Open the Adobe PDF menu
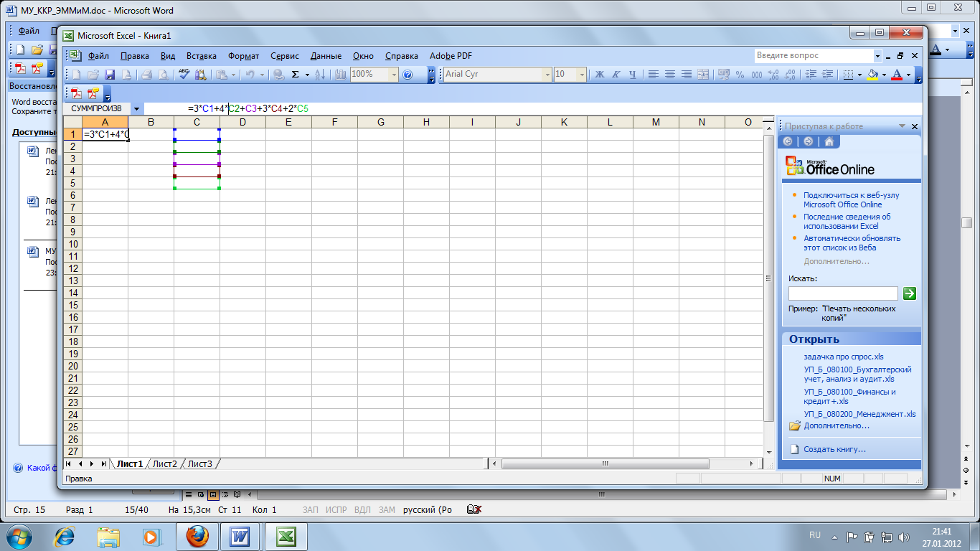 451,55
